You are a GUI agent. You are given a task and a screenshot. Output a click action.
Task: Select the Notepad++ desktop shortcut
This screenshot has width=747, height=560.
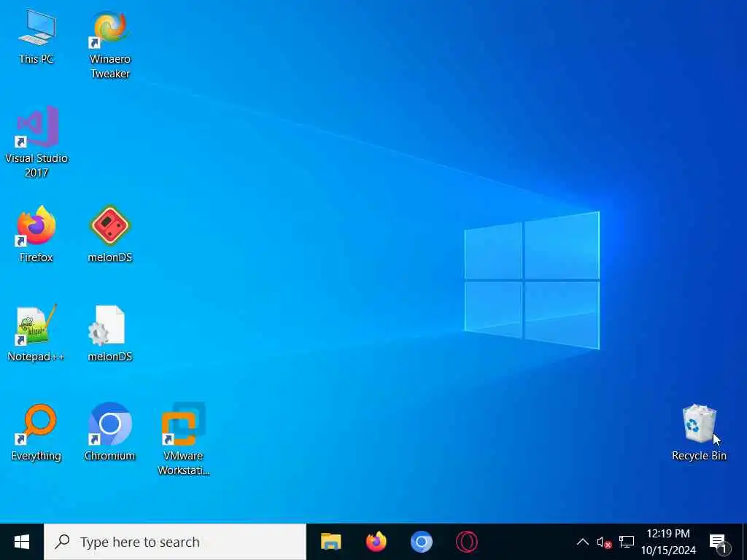coord(36,333)
